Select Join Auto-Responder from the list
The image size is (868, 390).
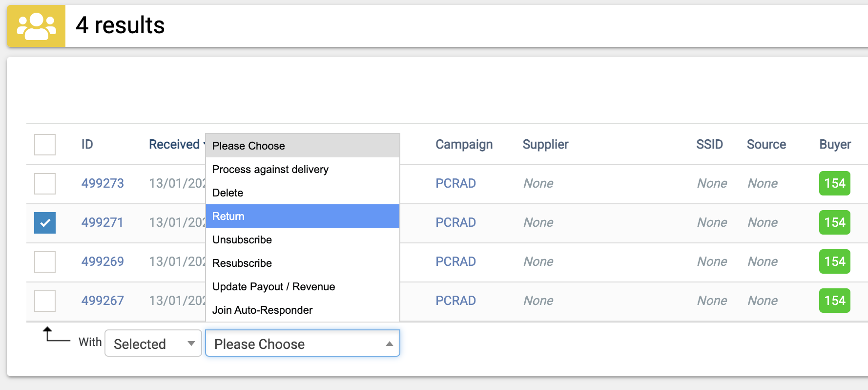(303, 310)
